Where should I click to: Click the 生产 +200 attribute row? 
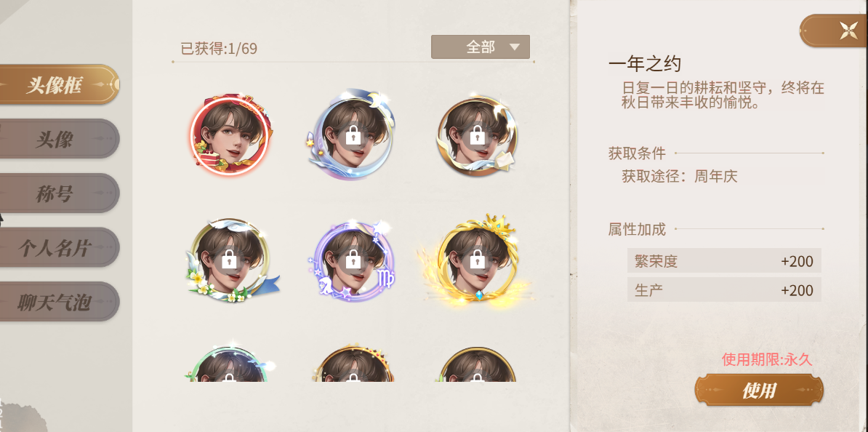tap(724, 289)
